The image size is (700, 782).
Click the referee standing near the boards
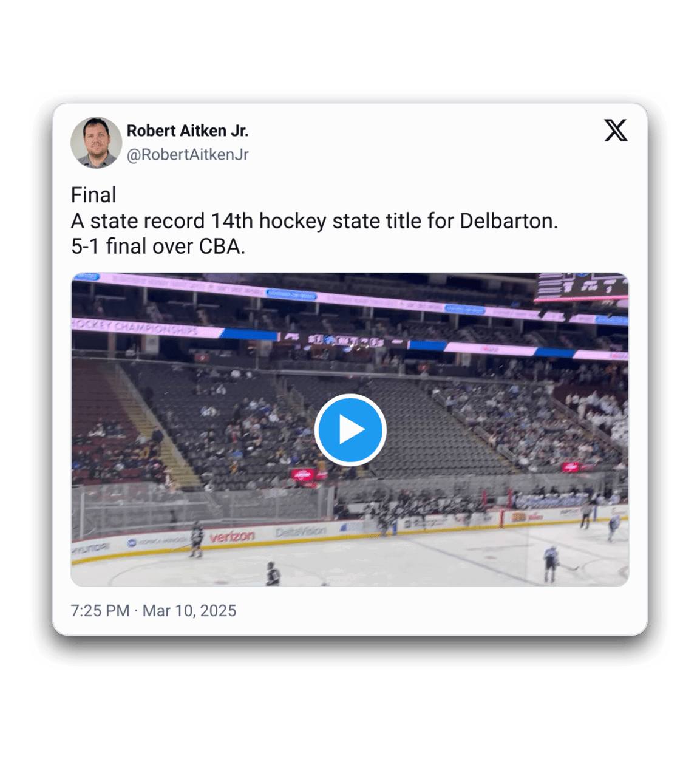click(x=585, y=515)
